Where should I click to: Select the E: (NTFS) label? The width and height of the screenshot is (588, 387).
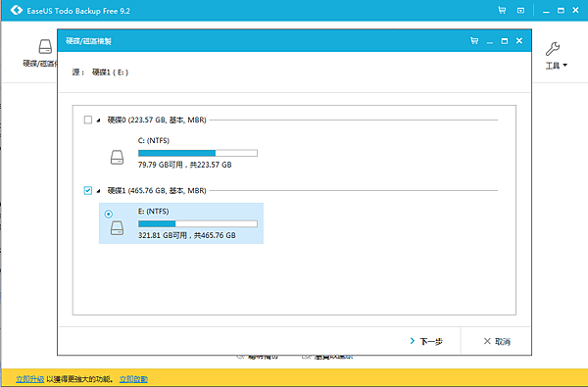click(x=154, y=212)
